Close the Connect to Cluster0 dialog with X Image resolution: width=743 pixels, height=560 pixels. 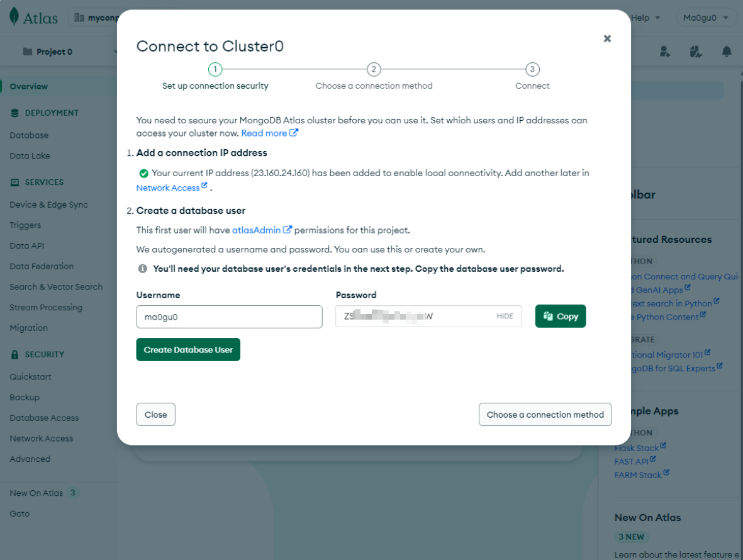tap(607, 38)
